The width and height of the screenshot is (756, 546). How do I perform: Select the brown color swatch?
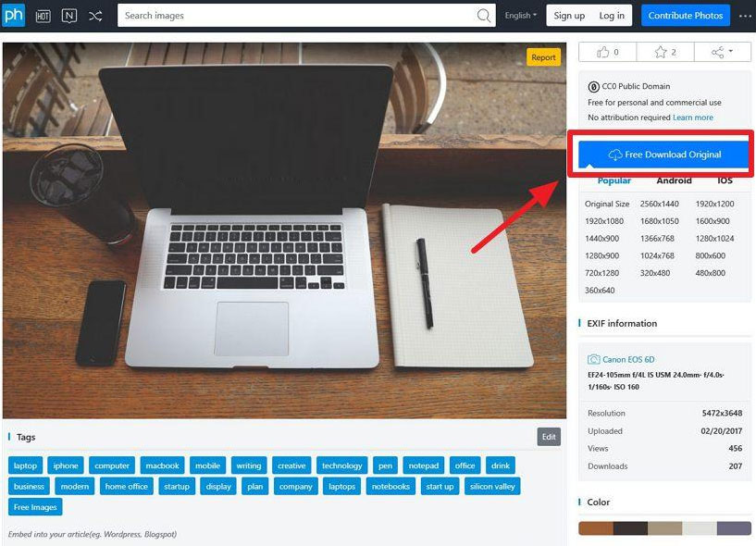596,528
